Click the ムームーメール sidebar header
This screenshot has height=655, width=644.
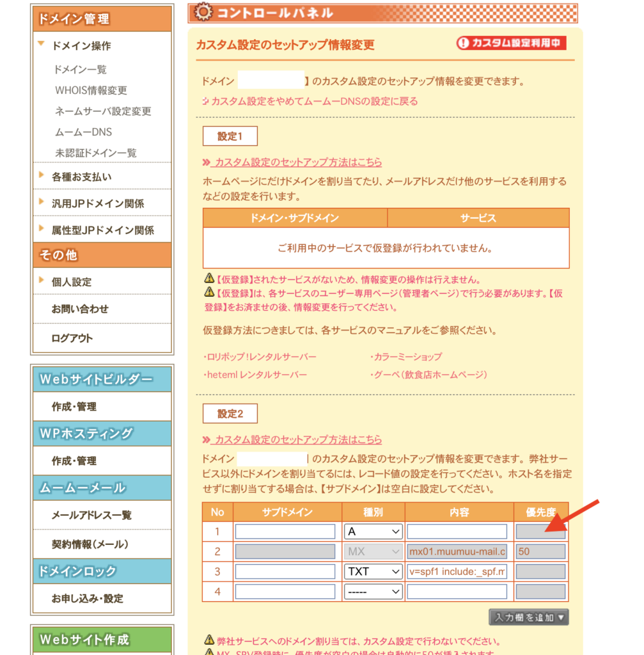coord(102,488)
